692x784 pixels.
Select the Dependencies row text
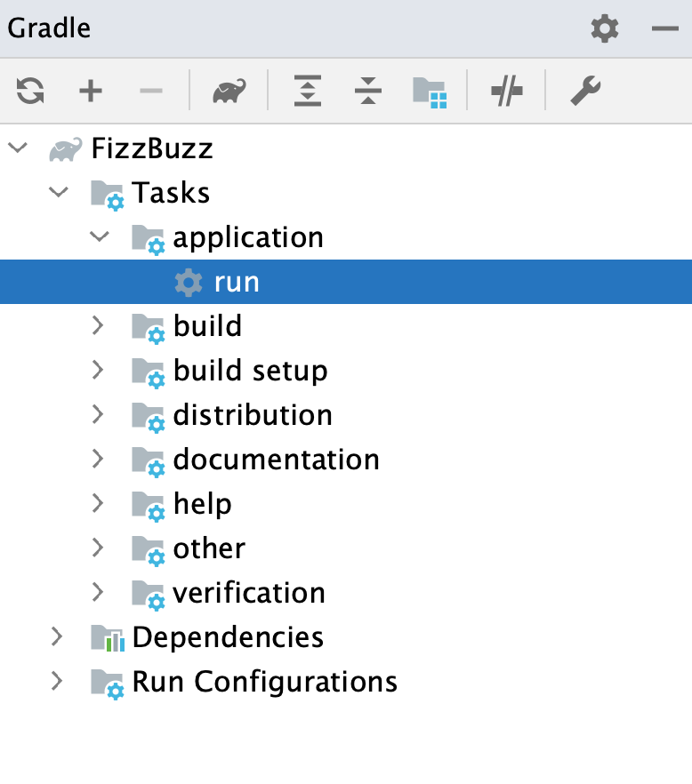pyautogui.click(x=229, y=638)
